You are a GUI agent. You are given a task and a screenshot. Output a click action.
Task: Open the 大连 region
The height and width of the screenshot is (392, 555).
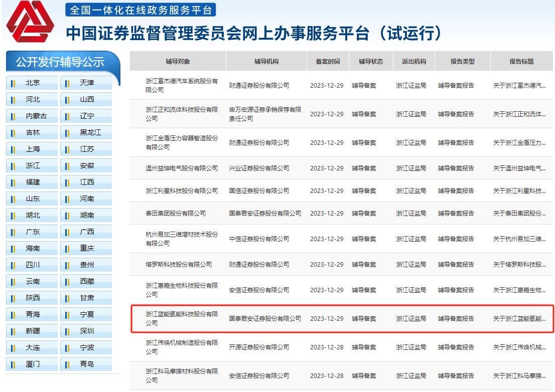(32, 348)
